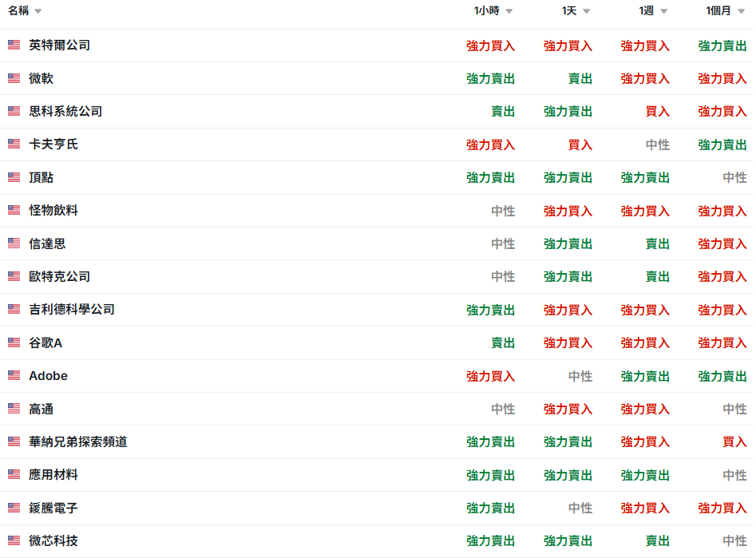This screenshot has height=558, width=756.
Task: Open the 卡夫亨氏 stock link
Action: click(x=53, y=144)
